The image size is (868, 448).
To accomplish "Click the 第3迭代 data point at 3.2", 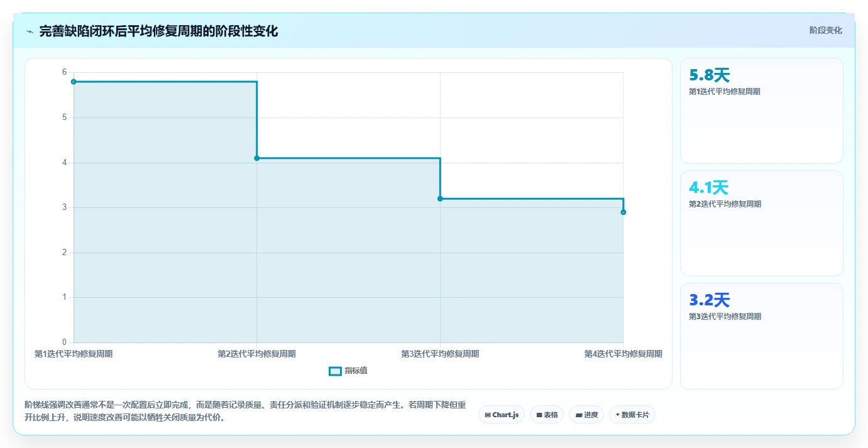I will pos(440,199).
